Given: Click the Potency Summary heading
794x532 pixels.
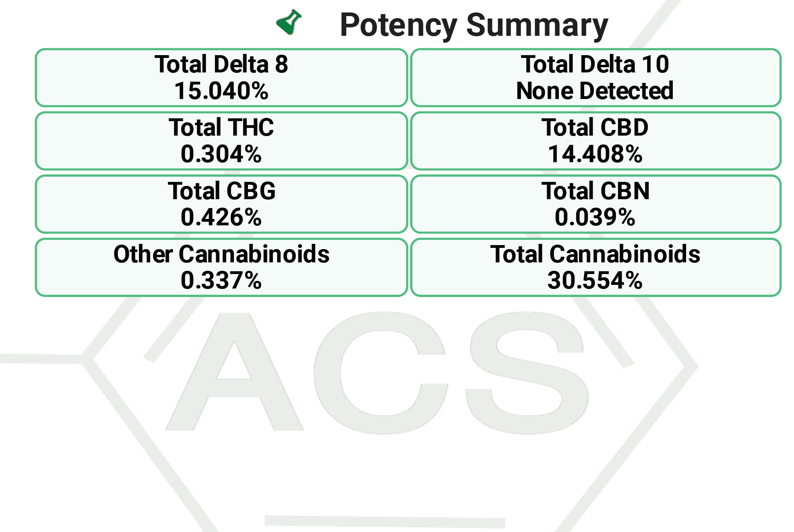Looking at the screenshot, I should pos(474,25).
